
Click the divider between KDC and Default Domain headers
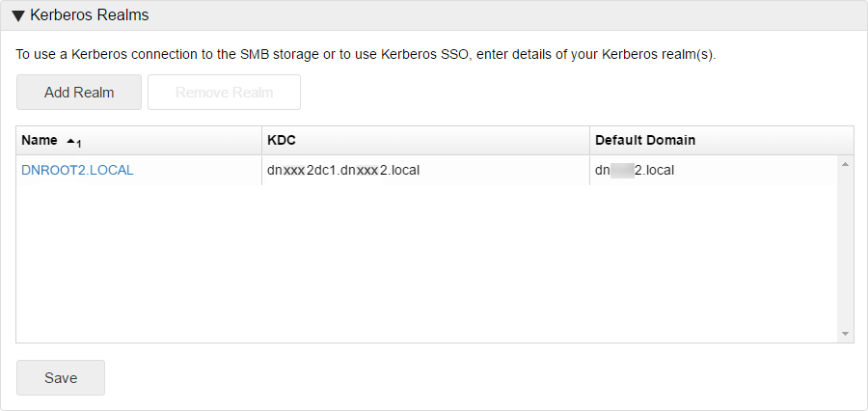(x=589, y=141)
